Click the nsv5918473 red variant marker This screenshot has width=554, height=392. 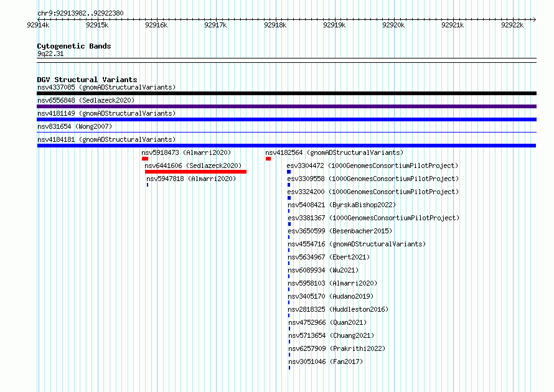coord(145,159)
